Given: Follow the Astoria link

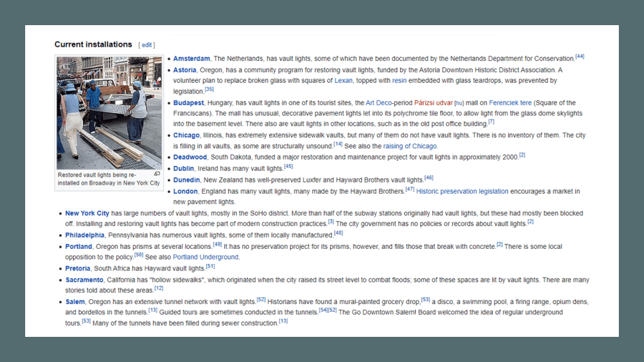Looking at the screenshot, I should pyautogui.click(x=185, y=70).
